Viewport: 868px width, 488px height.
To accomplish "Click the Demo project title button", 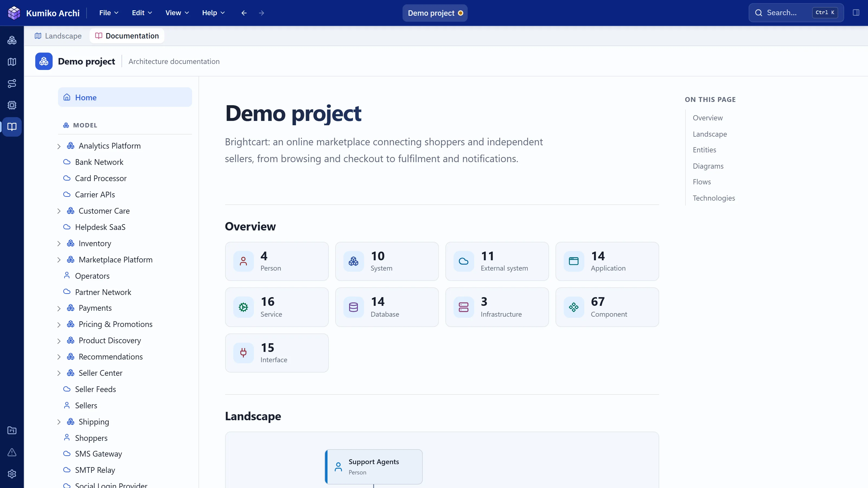I will 435,13.
